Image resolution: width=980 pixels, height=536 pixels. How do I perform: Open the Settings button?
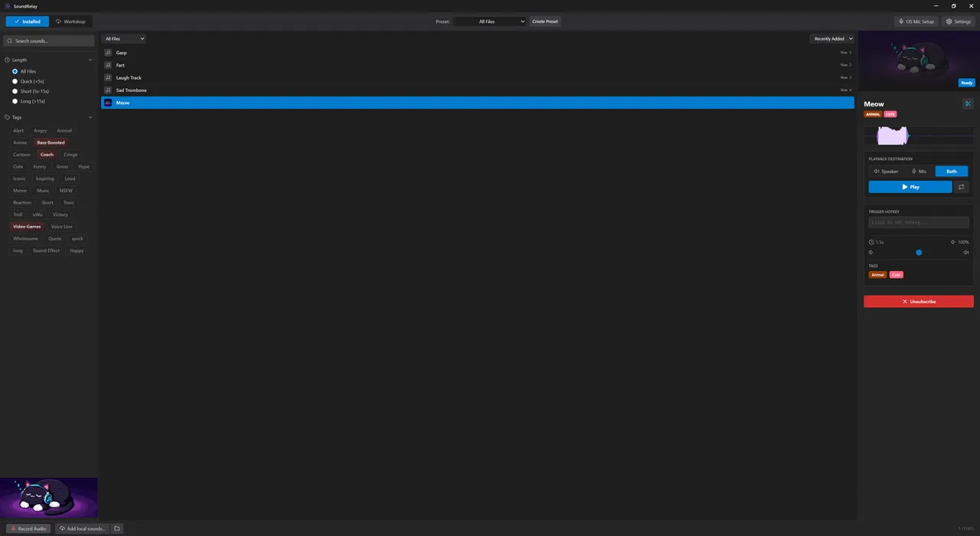[959, 21]
